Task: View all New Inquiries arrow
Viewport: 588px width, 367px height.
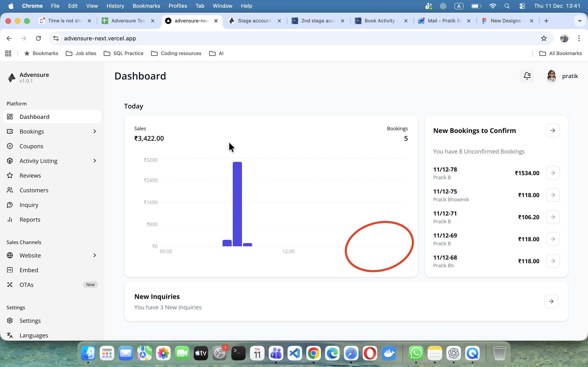Action: 551,302
